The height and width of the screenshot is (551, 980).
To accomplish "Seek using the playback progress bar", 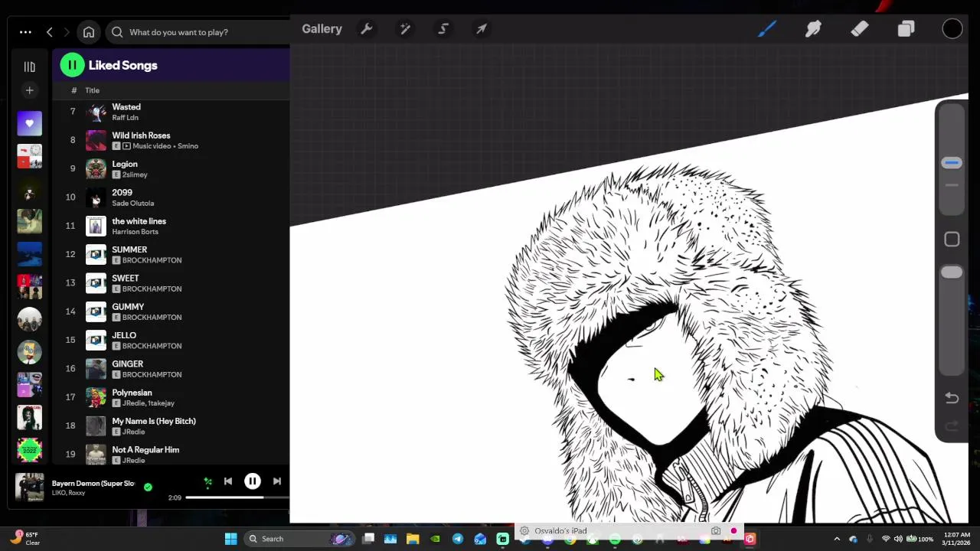I will [237, 497].
